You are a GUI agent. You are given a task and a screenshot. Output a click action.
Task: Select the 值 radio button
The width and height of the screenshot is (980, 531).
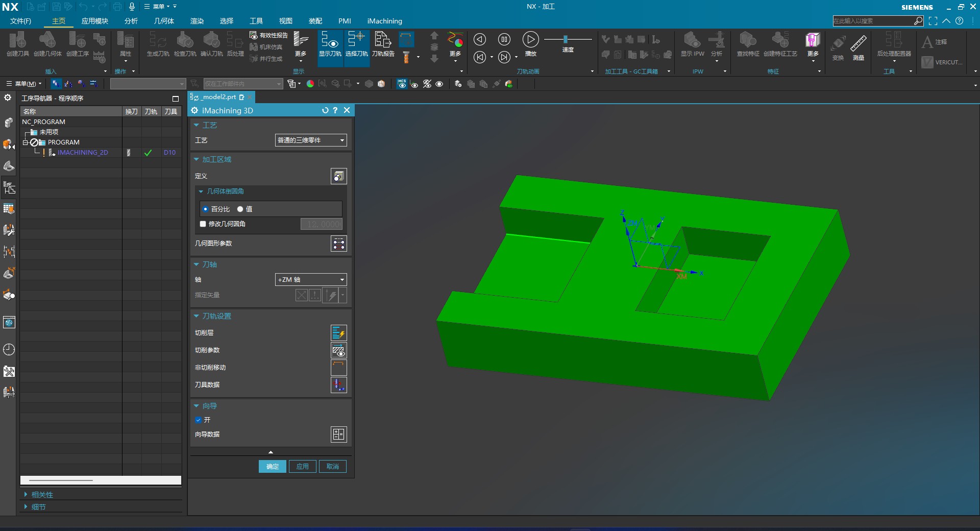[x=240, y=209]
